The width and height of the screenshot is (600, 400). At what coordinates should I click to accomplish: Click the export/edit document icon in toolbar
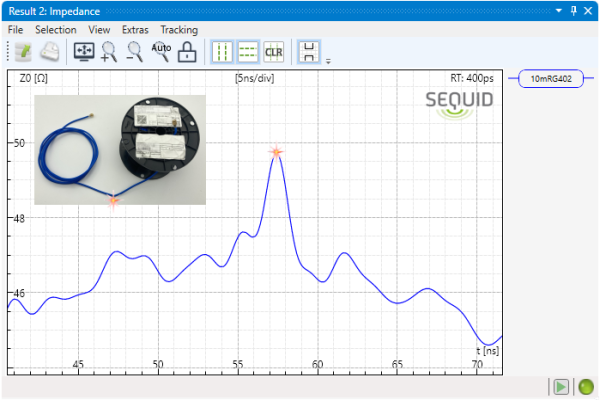[x=21, y=52]
